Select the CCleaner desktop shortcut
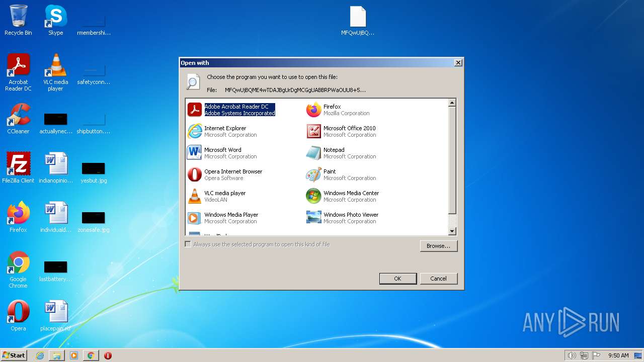 tap(18, 119)
